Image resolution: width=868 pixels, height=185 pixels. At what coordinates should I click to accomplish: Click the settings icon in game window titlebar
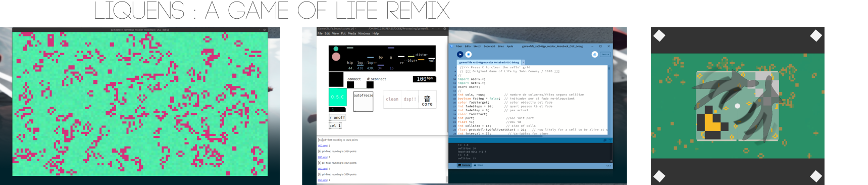click(264, 30)
